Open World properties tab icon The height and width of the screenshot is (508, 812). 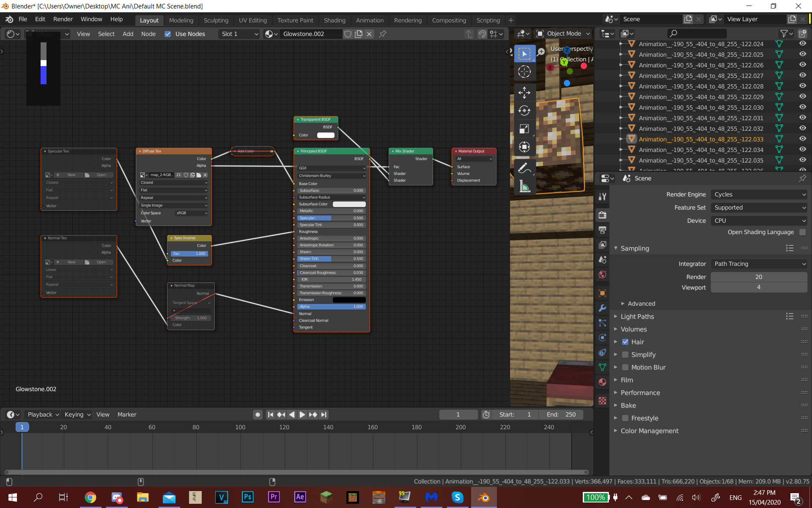tap(603, 274)
